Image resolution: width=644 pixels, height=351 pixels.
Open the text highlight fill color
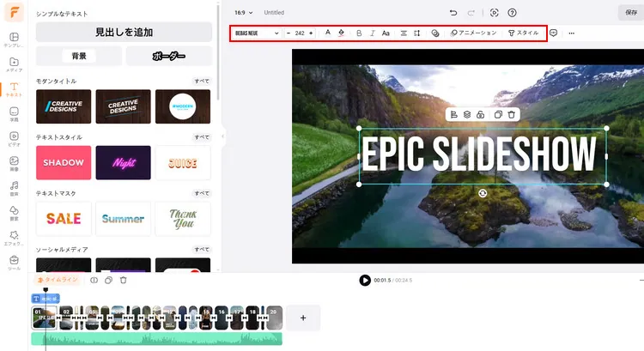pos(341,33)
